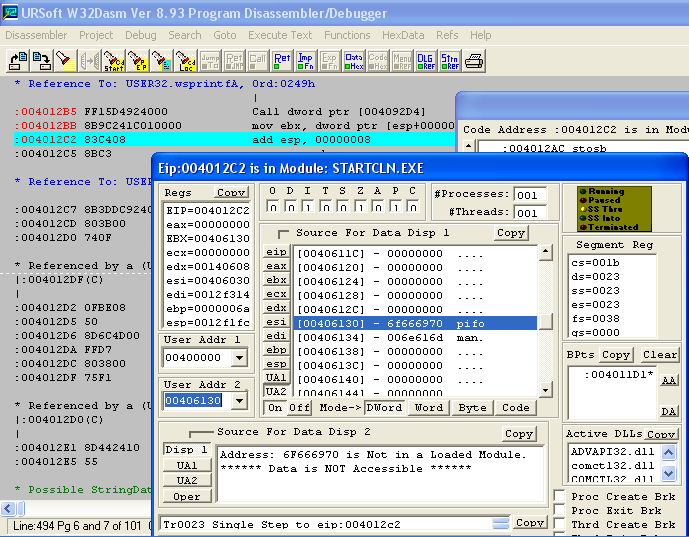The width and height of the screenshot is (689, 537).
Task: Toggle the S sign flag box
Action: pyautogui.click(x=343, y=207)
